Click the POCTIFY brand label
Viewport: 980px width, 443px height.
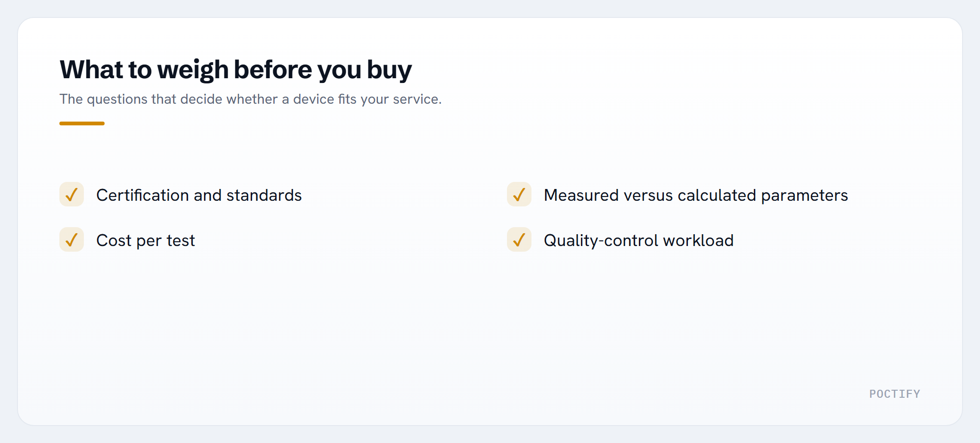[x=895, y=394]
